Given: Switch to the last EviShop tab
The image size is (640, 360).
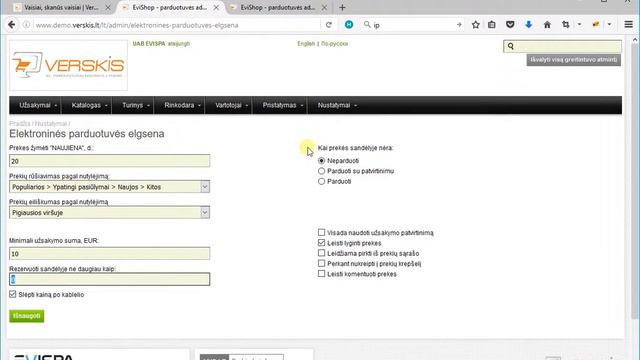Looking at the screenshot, I should [x=278, y=7].
